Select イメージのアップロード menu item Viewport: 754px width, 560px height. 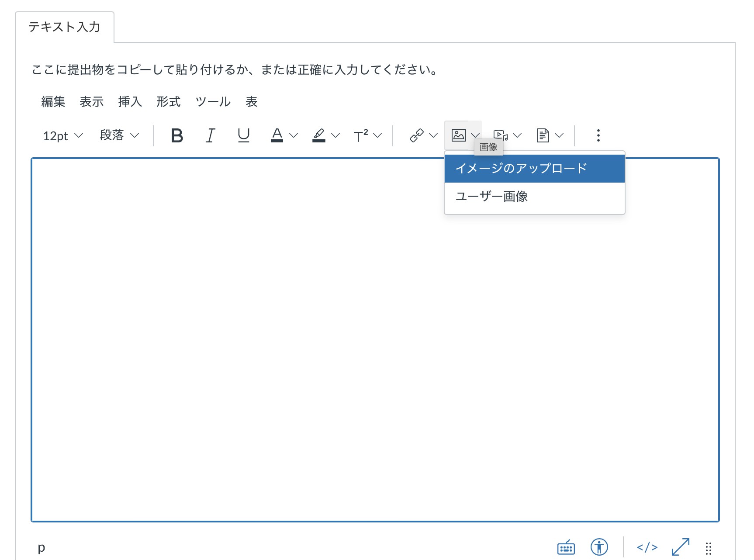pos(535,169)
